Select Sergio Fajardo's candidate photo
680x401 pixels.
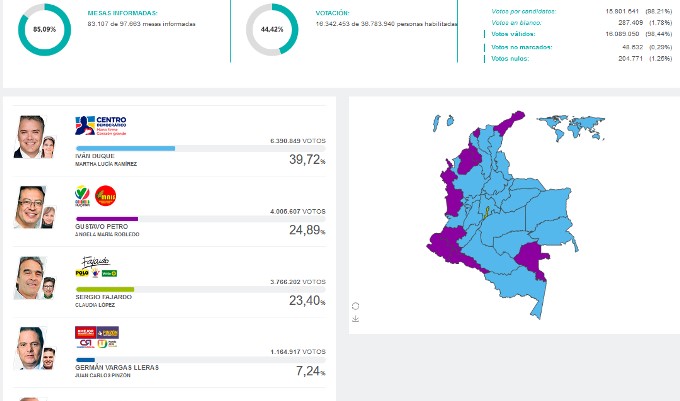click(34, 278)
